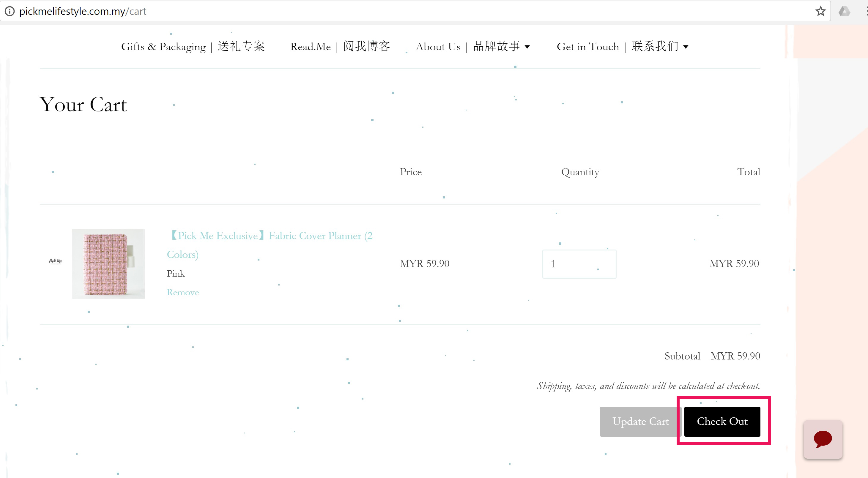This screenshot has width=868, height=478.
Task: Select the unit price MYR 59.90
Action: pyautogui.click(x=424, y=264)
